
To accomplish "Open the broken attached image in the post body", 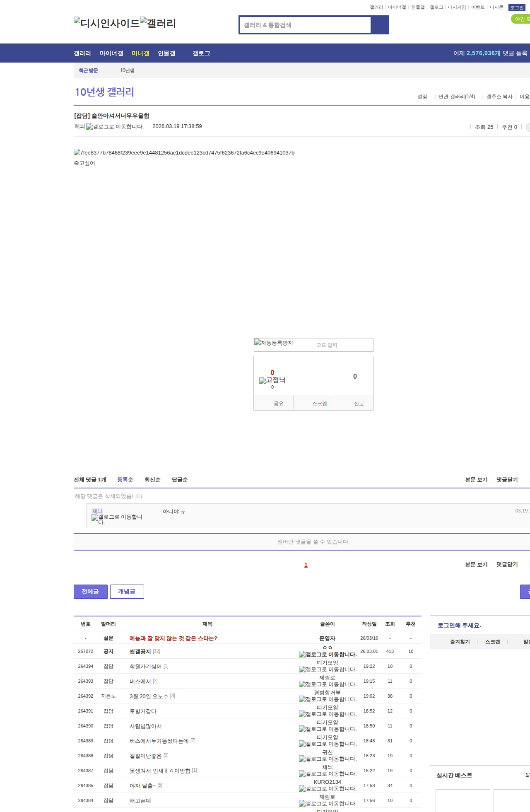I will coord(184,153).
